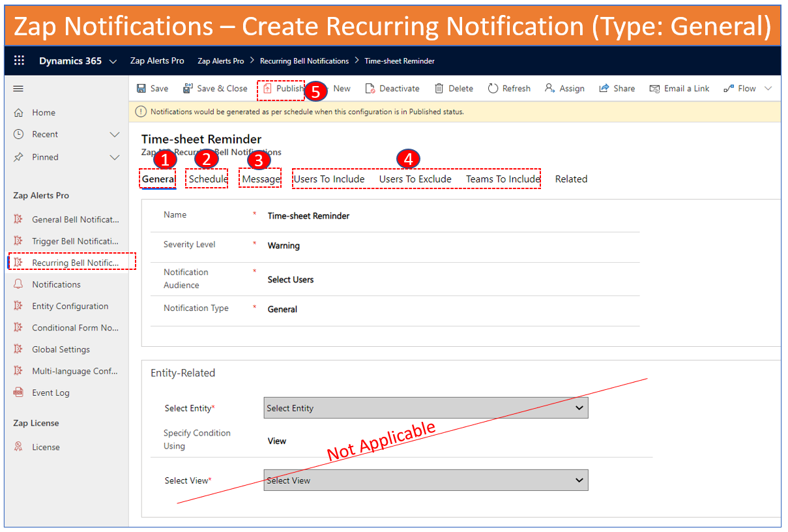This screenshot has width=788, height=532.
Task: Click the Save floppy disk icon
Action: pyautogui.click(x=141, y=89)
